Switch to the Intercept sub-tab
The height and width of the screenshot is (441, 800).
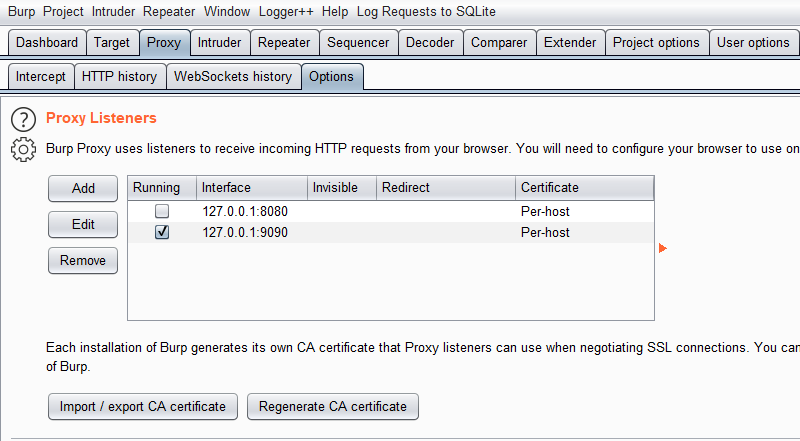[x=41, y=77]
